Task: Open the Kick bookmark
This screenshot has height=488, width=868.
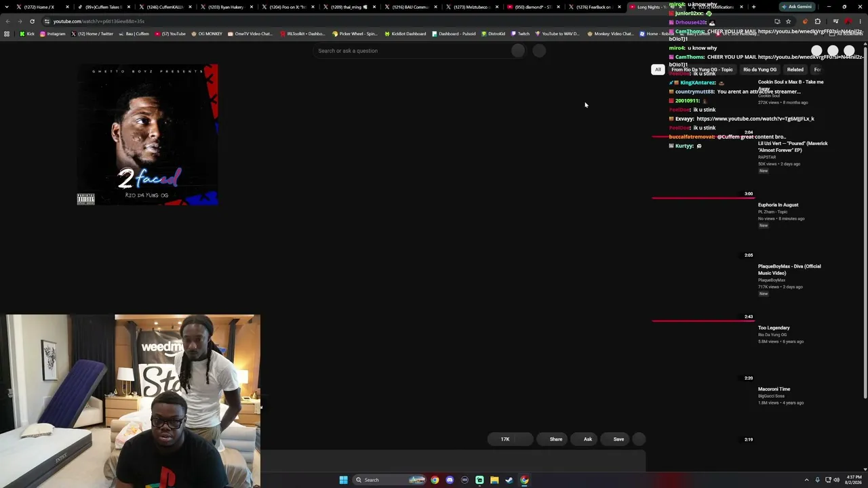Action: click(x=27, y=34)
